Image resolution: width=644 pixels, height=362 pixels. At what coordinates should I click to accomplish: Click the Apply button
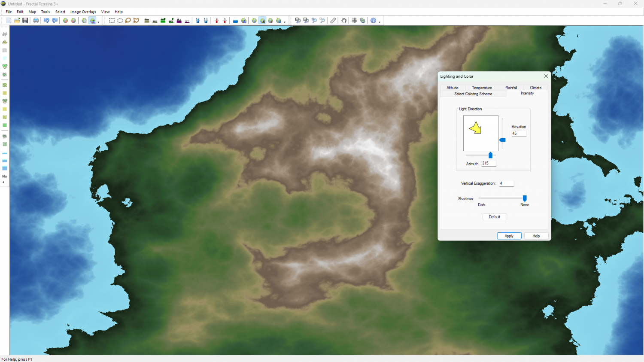point(509,236)
